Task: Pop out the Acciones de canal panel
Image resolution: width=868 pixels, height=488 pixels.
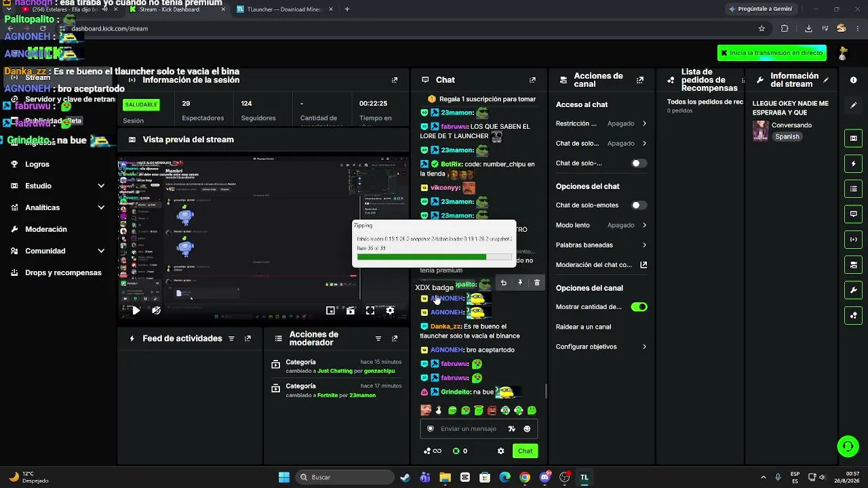Action: (x=639, y=80)
